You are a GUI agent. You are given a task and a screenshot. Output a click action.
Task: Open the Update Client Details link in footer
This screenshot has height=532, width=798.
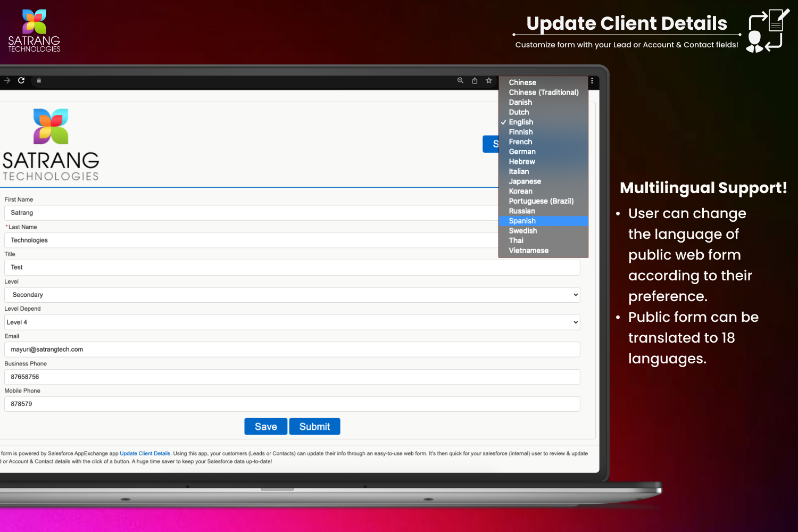(x=145, y=454)
